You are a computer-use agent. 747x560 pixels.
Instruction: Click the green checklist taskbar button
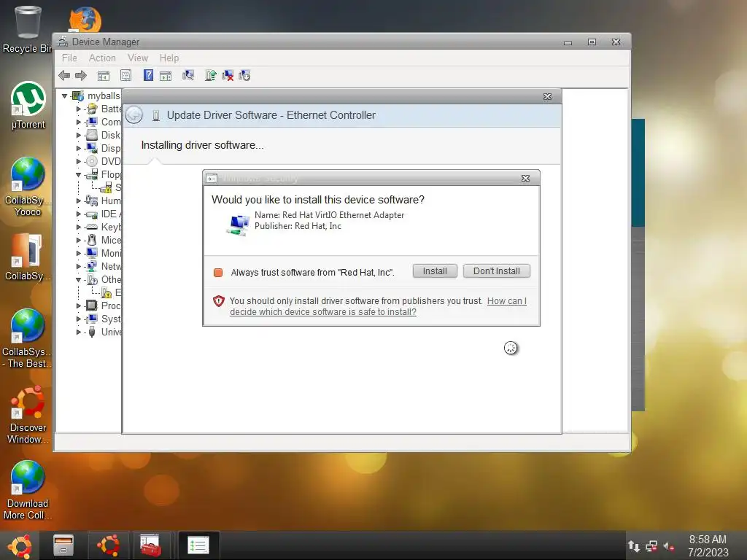198,545
